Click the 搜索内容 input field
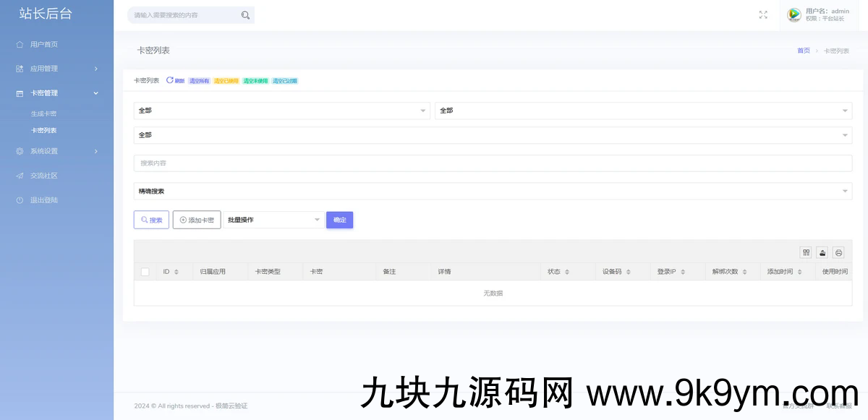868x420 pixels. [x=492, y=163]
